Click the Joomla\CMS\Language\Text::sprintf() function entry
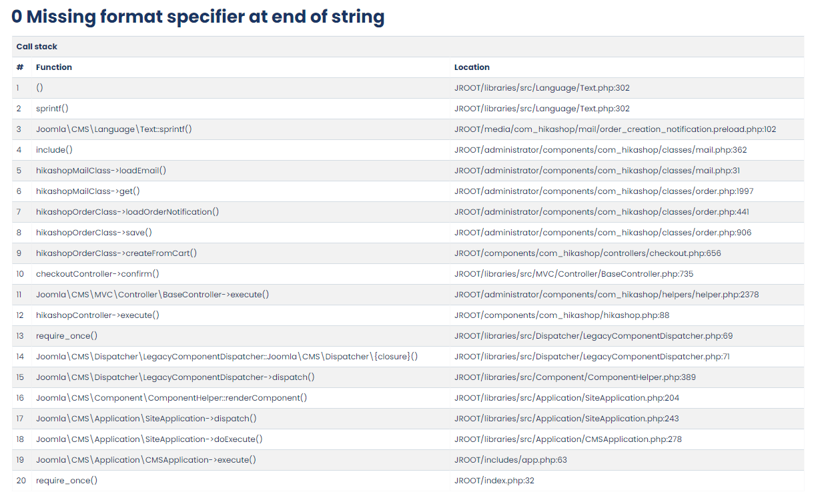Image resolution: width=824 pixels, height=504 pixels. point(113,129)
